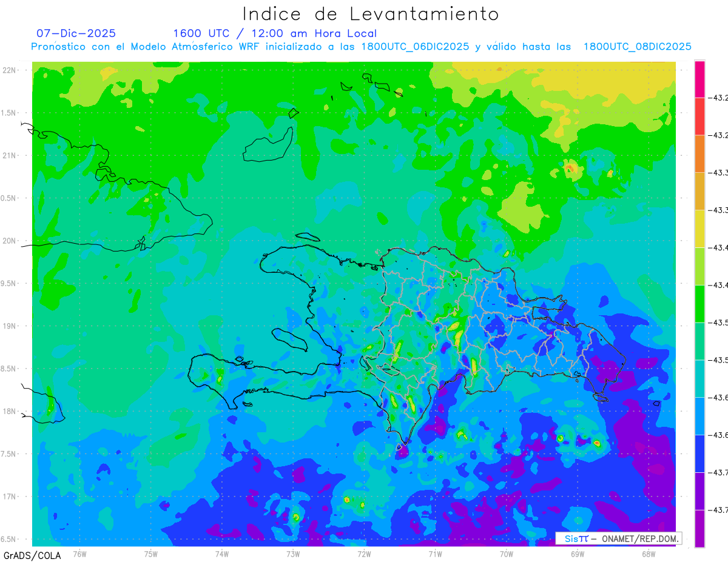
Task: Click the title "Indice de Levantamiento"
Action: (x=371, y=13)
